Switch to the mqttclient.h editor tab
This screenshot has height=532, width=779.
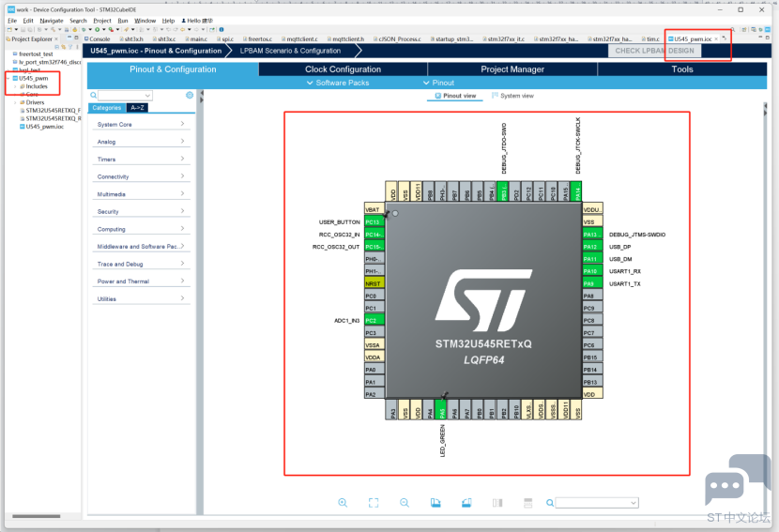pos(345,38)
